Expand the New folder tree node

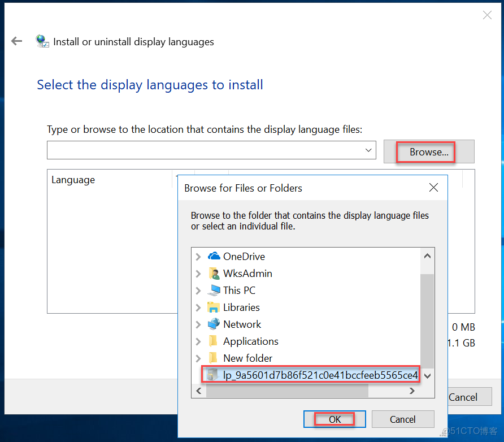click(x=198, y=358)
